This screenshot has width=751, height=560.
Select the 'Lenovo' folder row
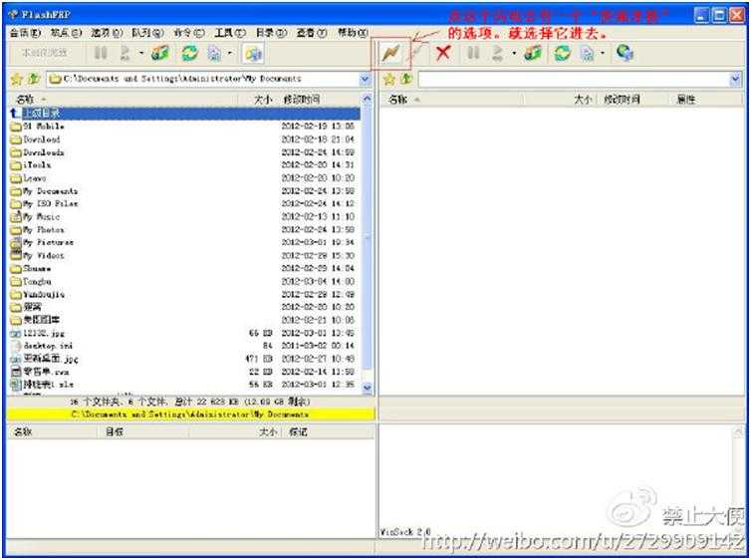point(185,178)
